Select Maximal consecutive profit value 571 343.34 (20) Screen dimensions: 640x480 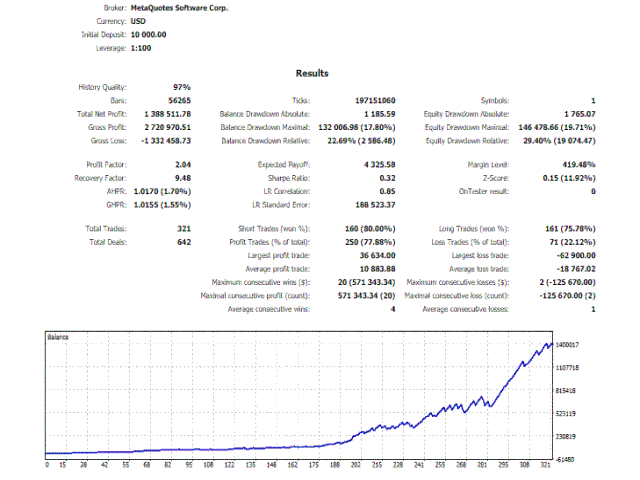coord(367,296)
